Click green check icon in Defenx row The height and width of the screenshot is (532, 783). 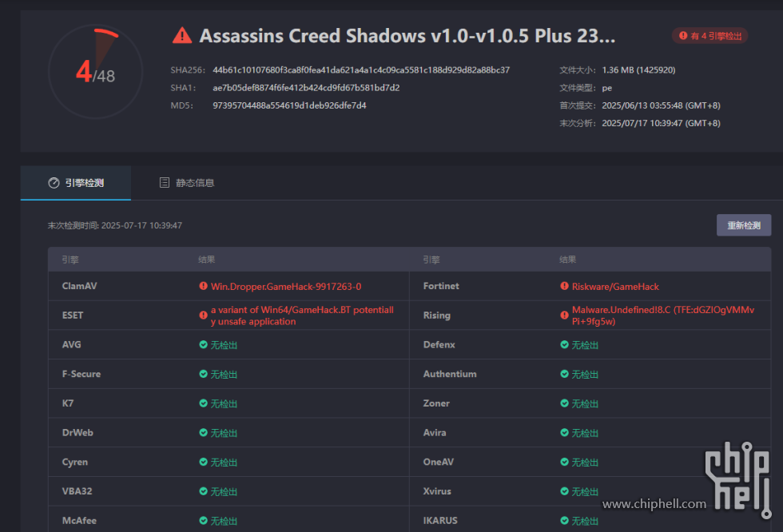[564, 344]
